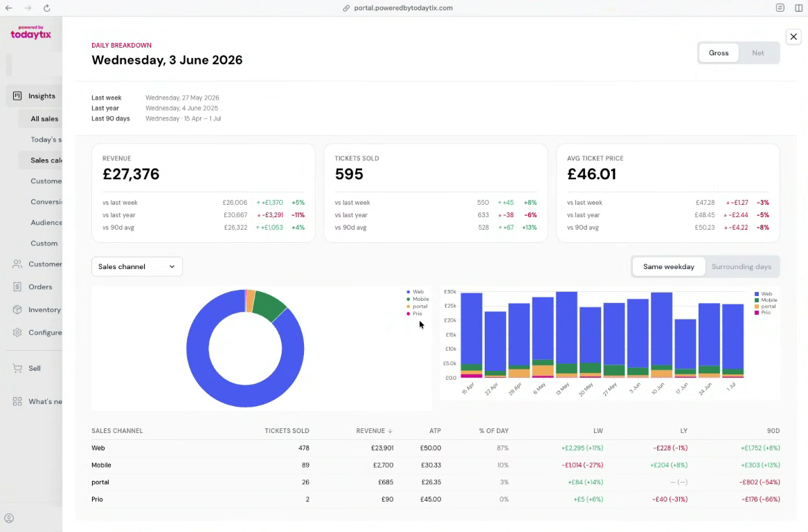The width and height of the screenshot is (808, 532).
Task: Toggle portal series in donut chart legend
Action: pos(417,306)
